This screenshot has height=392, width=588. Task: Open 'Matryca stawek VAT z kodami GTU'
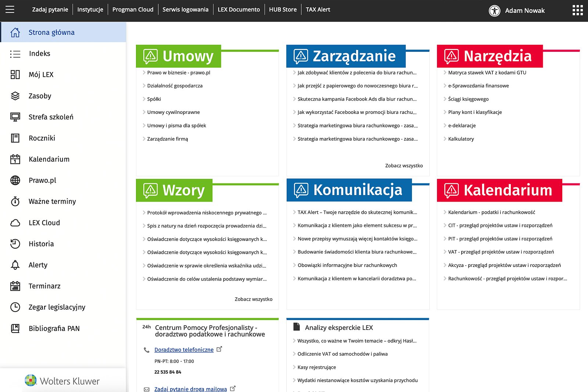click(487, 73)
